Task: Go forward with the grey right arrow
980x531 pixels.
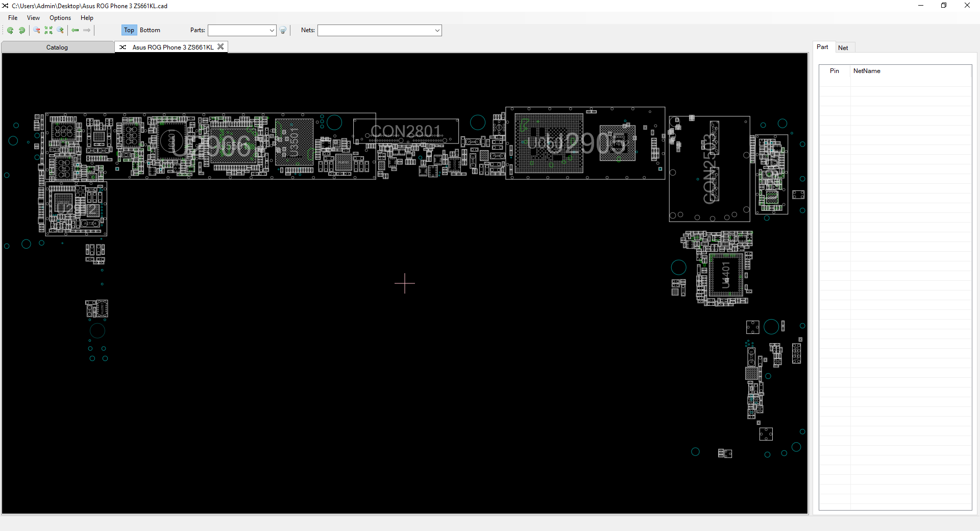Action: point(87,30)
